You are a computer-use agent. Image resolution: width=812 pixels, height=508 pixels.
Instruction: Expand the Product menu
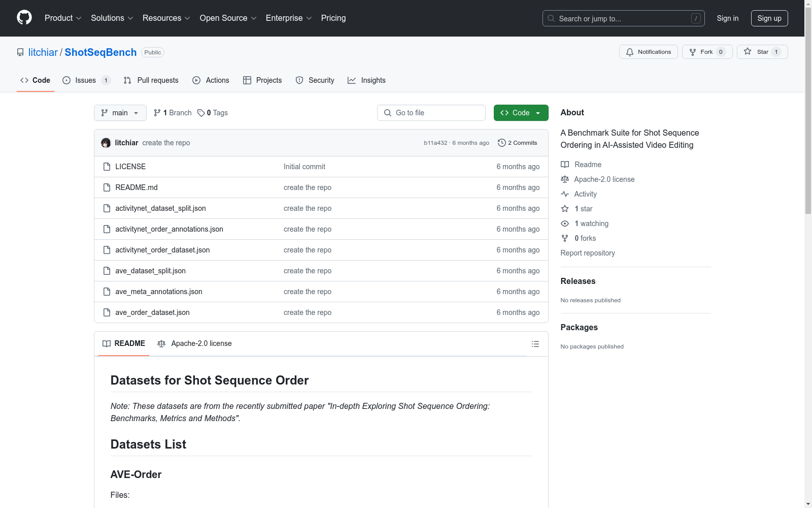[x=63, y=18]
